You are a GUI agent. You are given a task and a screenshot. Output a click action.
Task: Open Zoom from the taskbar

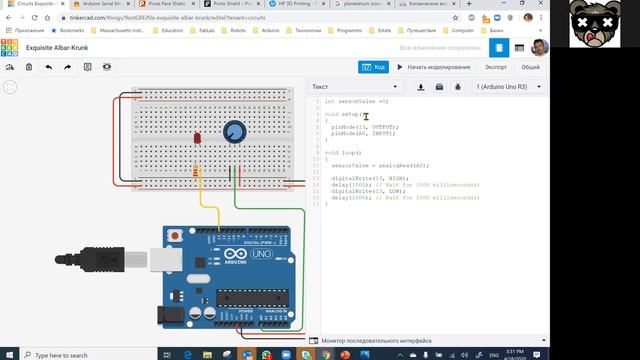(x=286, y=355)
